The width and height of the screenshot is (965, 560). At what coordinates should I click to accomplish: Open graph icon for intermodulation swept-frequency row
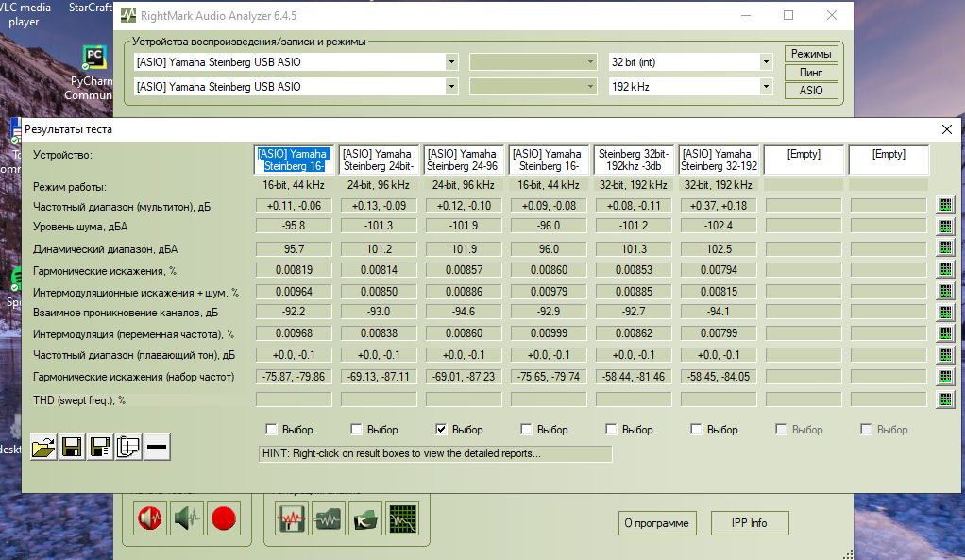pos(944,333)
